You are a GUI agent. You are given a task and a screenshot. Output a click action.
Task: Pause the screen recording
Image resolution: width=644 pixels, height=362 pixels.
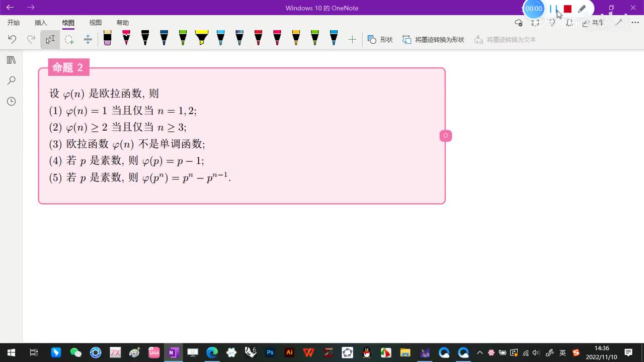(553, 9)
